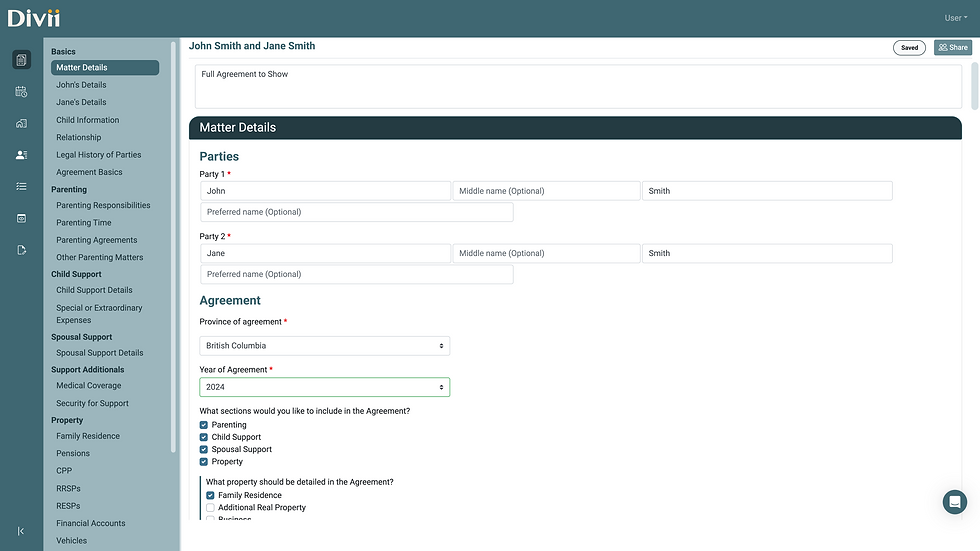Click Party 1 middle name field

[546, 191]
